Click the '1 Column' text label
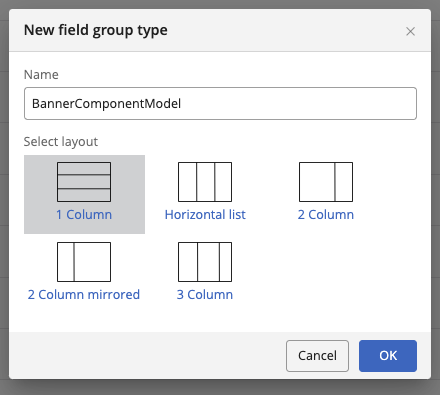The height and width of the screenshot is (395, 440). click(84, 215)
